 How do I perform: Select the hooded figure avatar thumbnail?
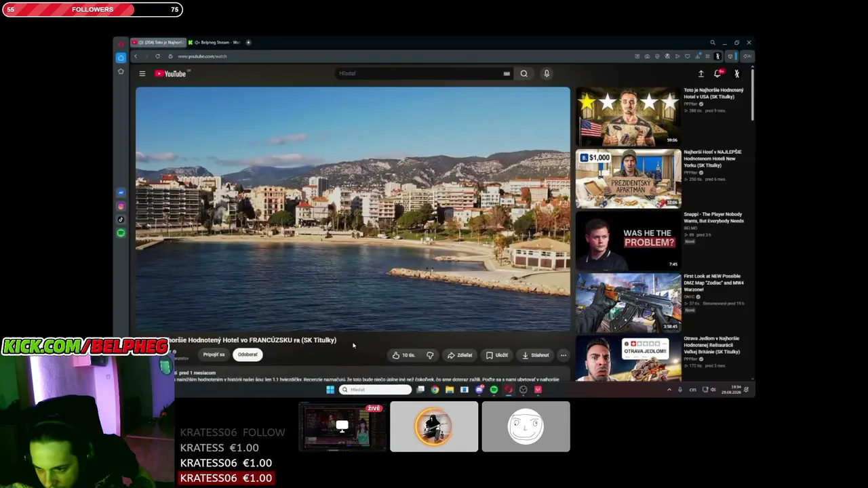(x=434, y=426)
